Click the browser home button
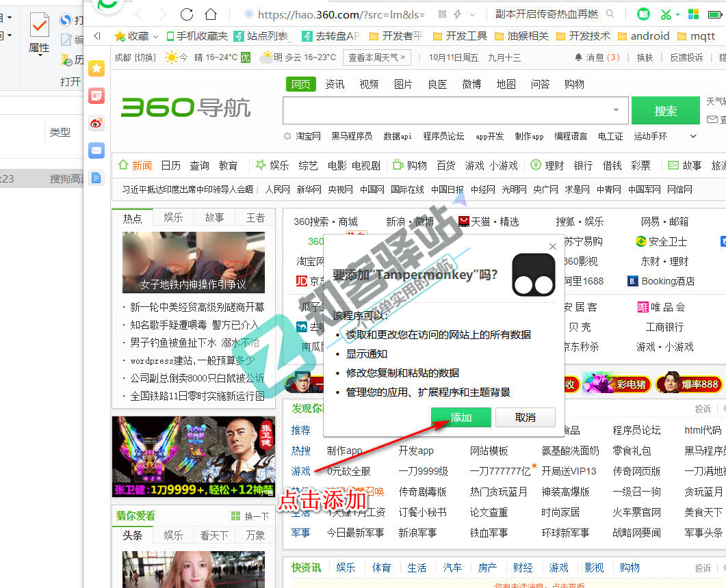The height and width of the screenshot is (588, 726). tap(211, 13)
